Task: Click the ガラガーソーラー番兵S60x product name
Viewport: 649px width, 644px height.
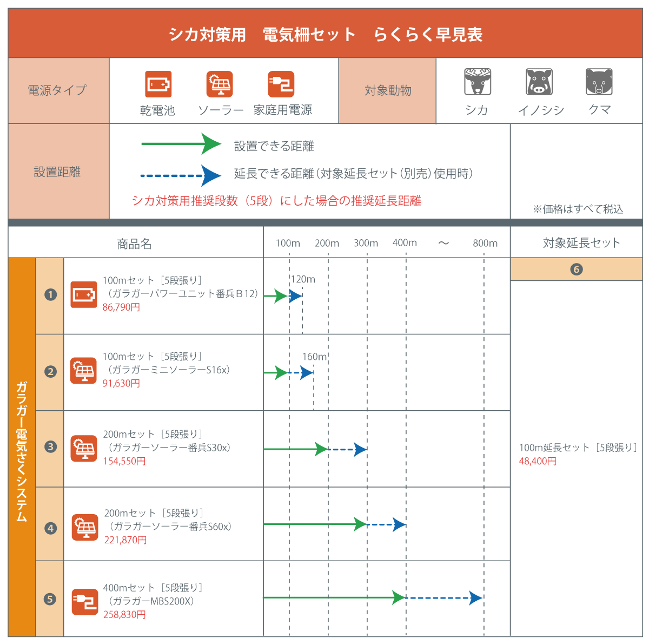Action: click(x=171, y=526)
